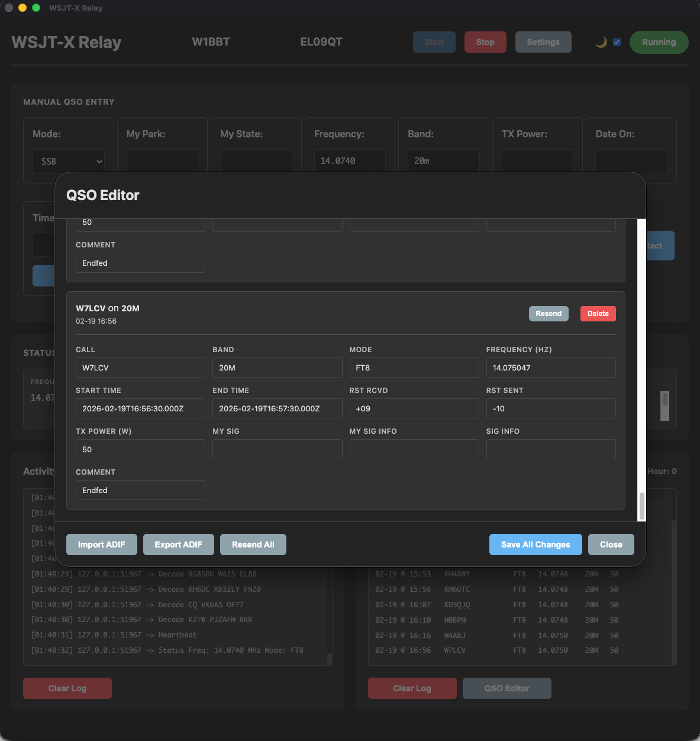Import an ADIF file
This screenshot has width=700, height=741.
[x=101, y=544]
